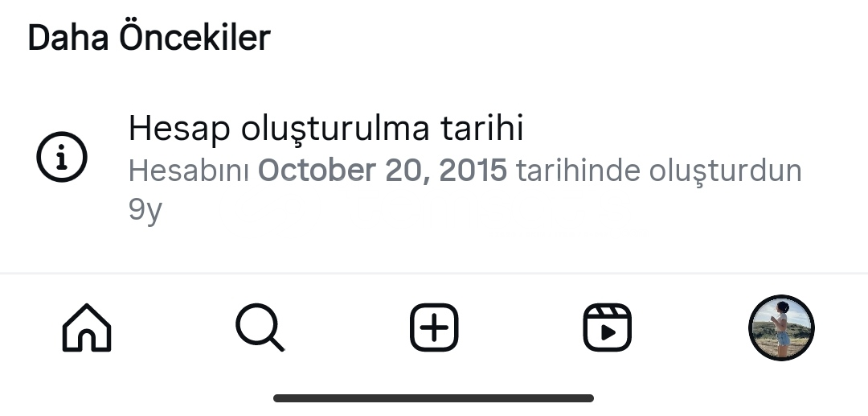Open the Reels tab icon

point(608,327)
